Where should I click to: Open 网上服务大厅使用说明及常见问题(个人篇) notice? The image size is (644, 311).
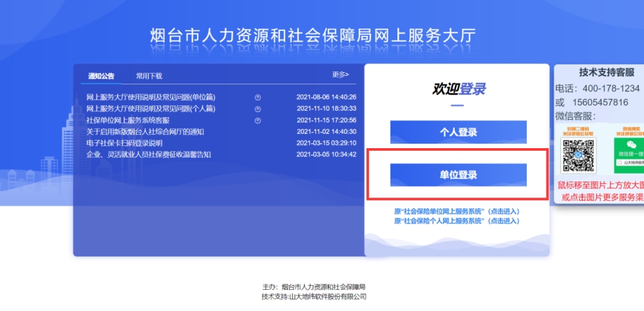click(x=151, y=109)
